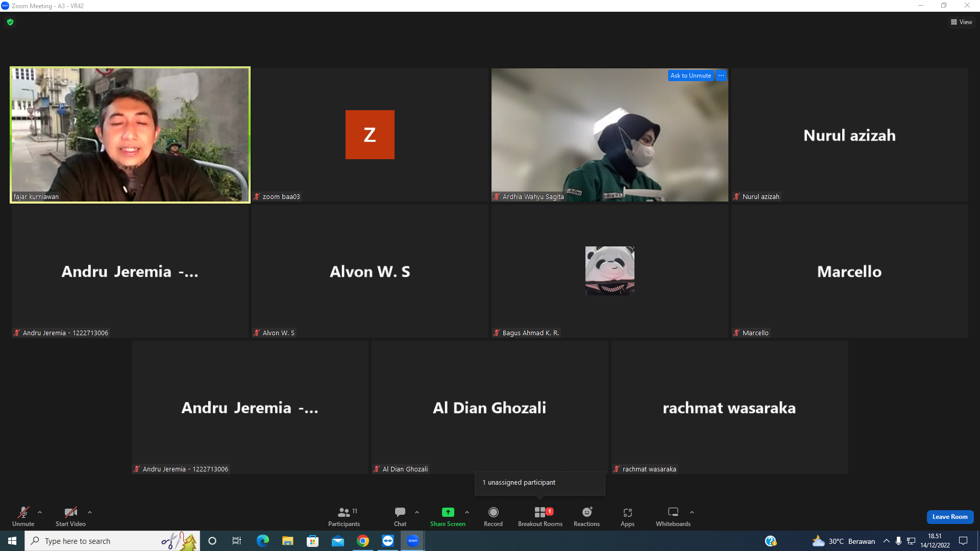980x551 pixels.
Task: Launch Microsoft Edge from taskbar
Action: (x=262, y=541)
